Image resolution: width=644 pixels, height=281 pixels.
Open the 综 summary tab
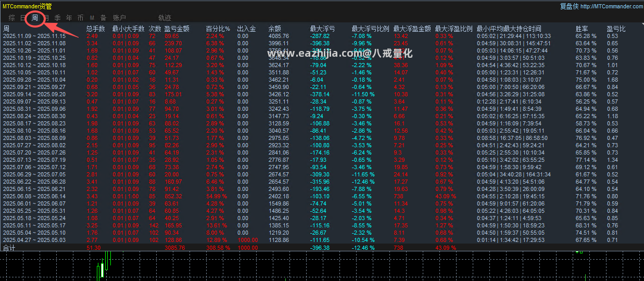coord(11,18)
